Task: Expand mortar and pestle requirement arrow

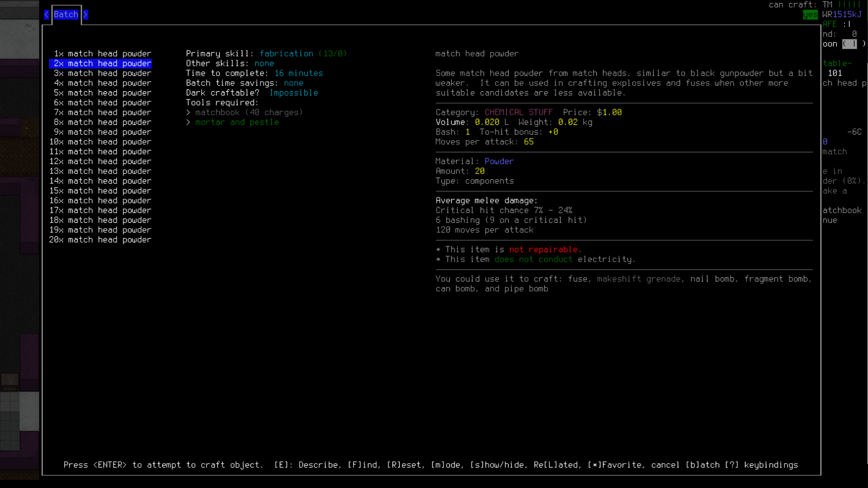Action: pos(188,122)
